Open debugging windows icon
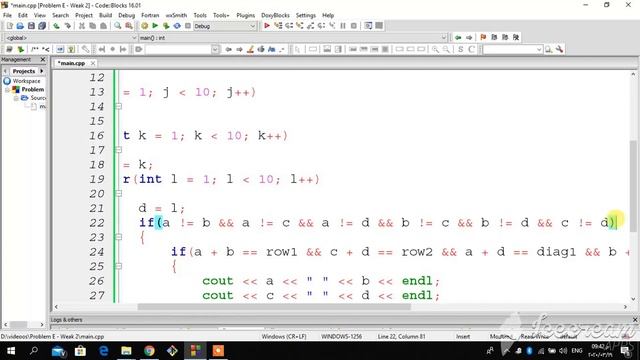Viewport: 640px width, 360px height. coord(368,26)
